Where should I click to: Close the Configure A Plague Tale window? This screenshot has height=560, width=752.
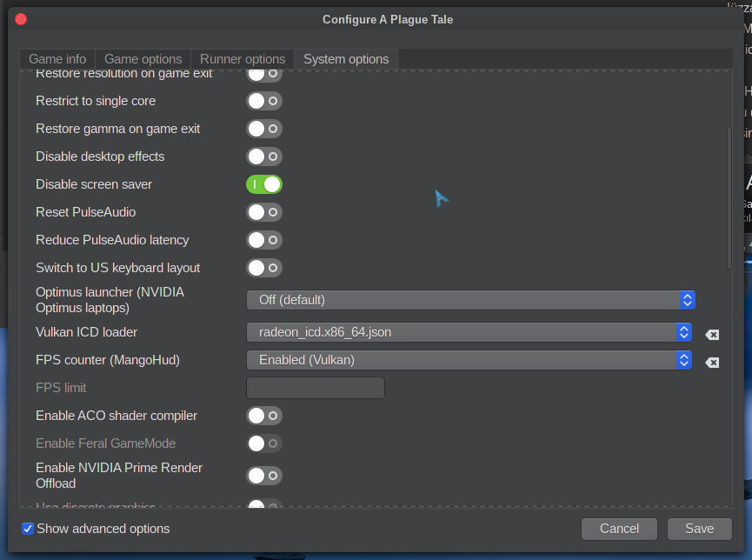[21, 19]
